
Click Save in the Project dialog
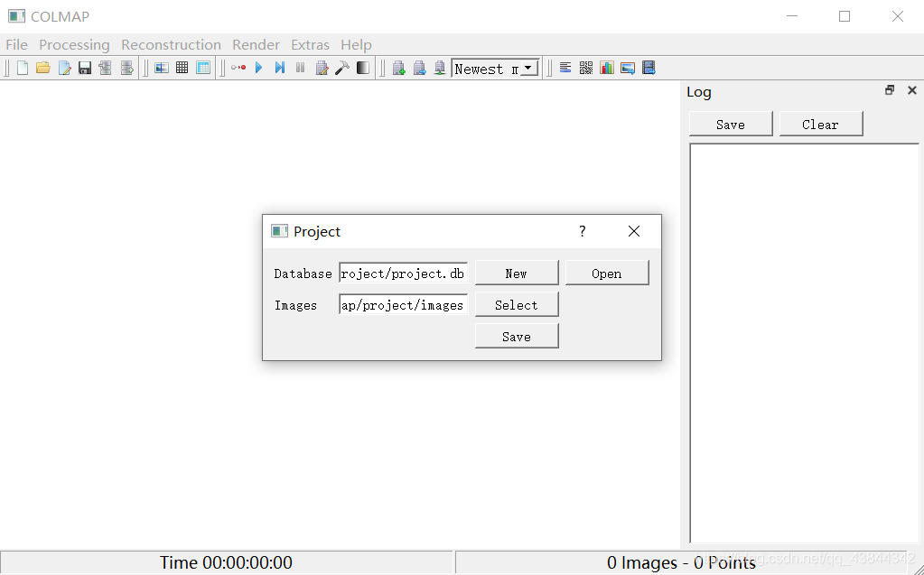pos(517,336)
